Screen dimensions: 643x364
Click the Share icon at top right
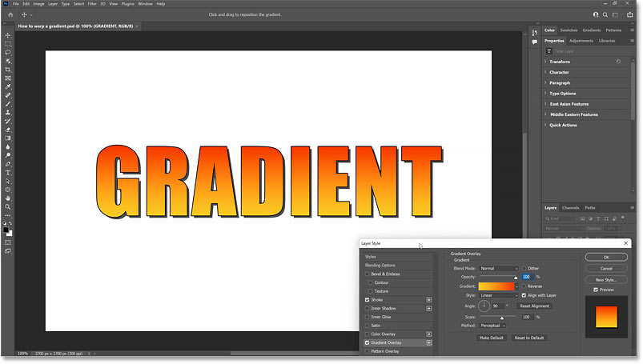(x=630, y=14)
